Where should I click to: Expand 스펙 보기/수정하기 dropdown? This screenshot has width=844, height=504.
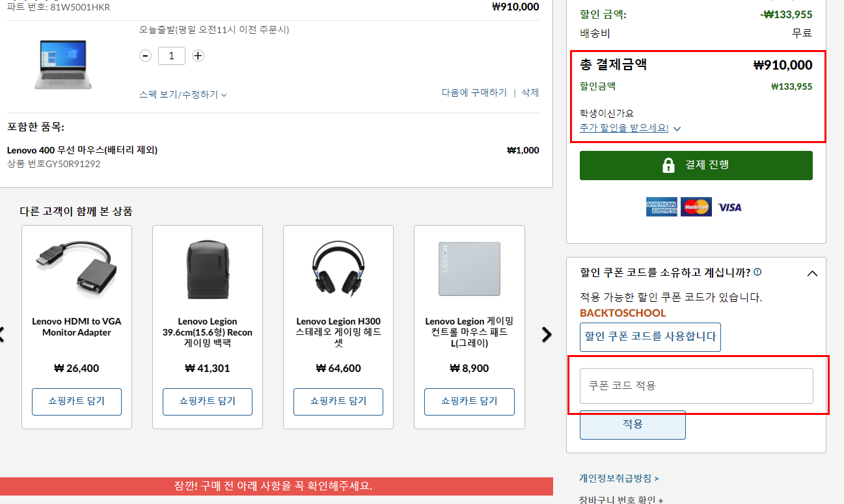(183, 94)
